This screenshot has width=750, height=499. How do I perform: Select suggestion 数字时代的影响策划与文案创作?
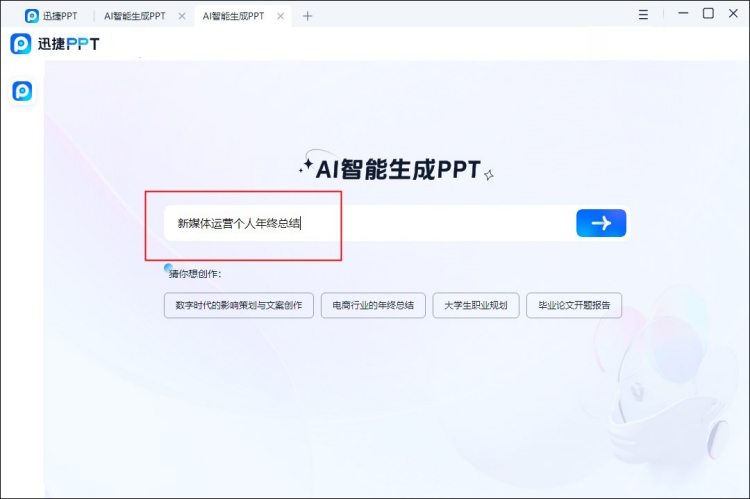(x=239, y=305)
